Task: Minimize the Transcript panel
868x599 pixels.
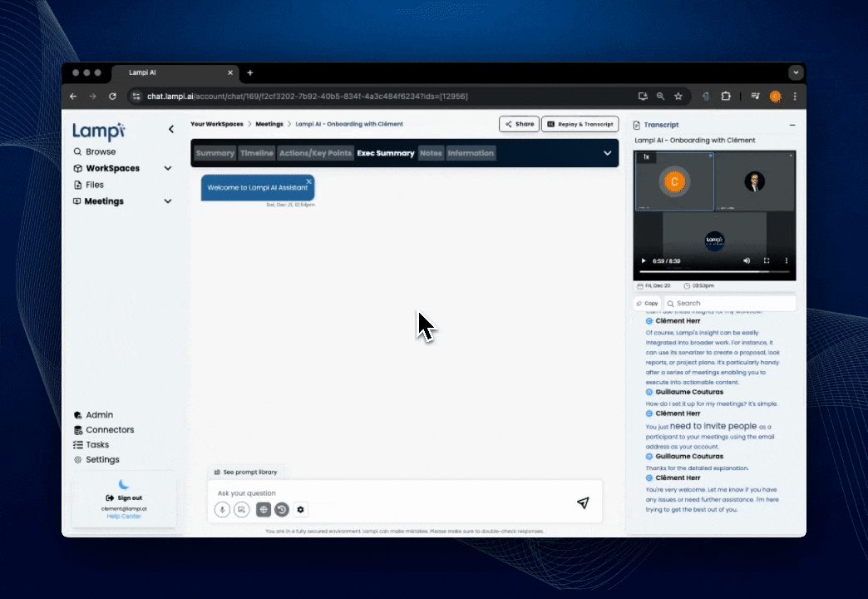Action: (x=792, y=126)
